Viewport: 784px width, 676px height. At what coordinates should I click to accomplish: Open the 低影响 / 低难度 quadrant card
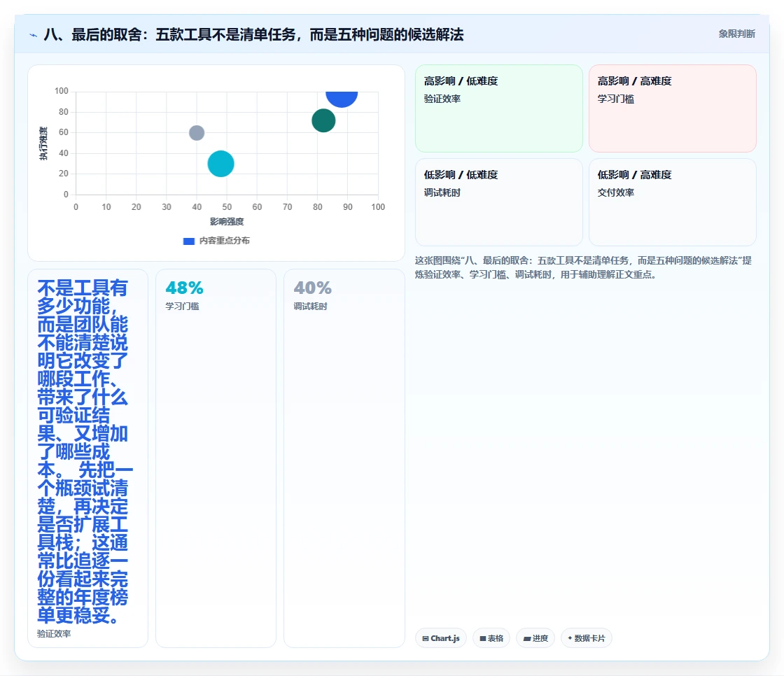[498, 202]
